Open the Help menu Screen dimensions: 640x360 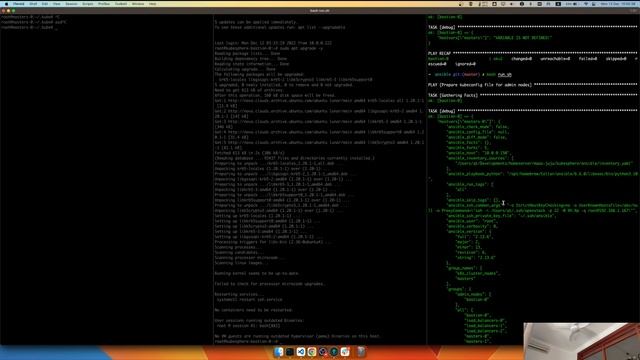click(x=153, y=4)
